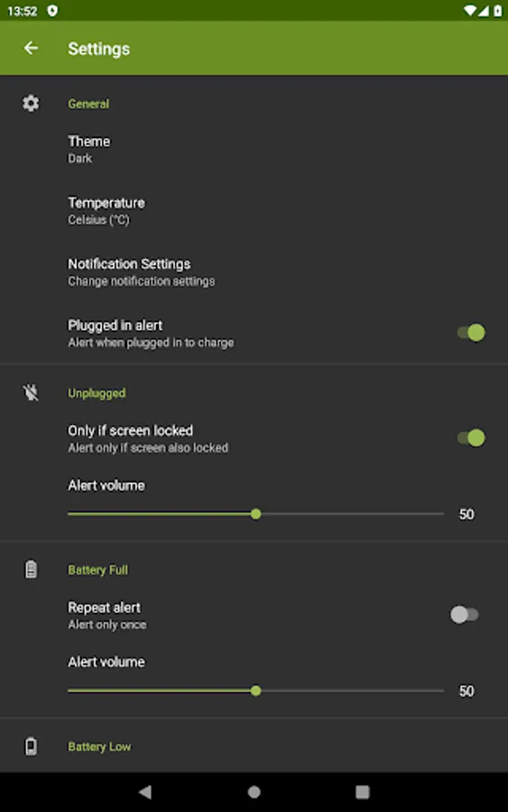
Task: Tap the shield icon in status bar
Action: (x=52, y=11)
